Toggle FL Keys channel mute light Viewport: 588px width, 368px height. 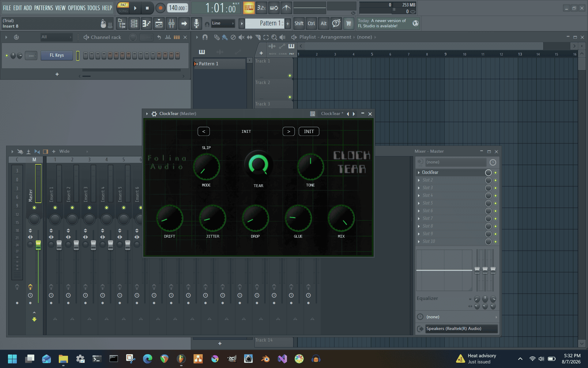click(7, 56)
